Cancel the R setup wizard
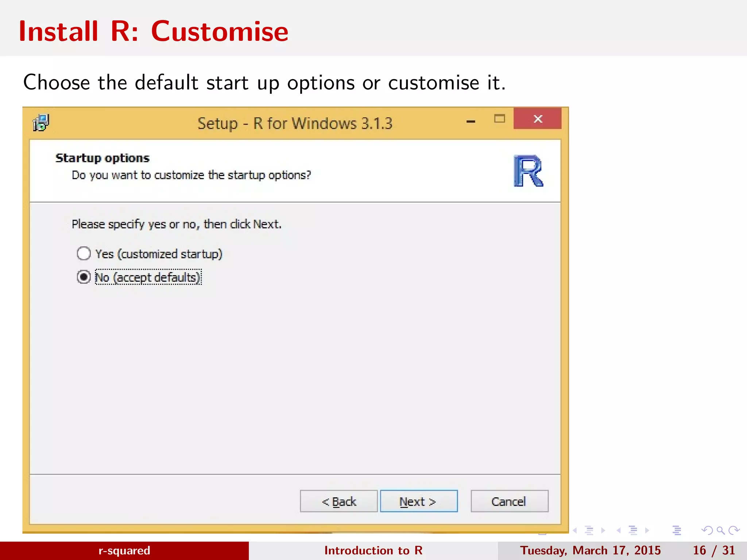This screenshot has width=747, height=560. [x=509, y=501]
